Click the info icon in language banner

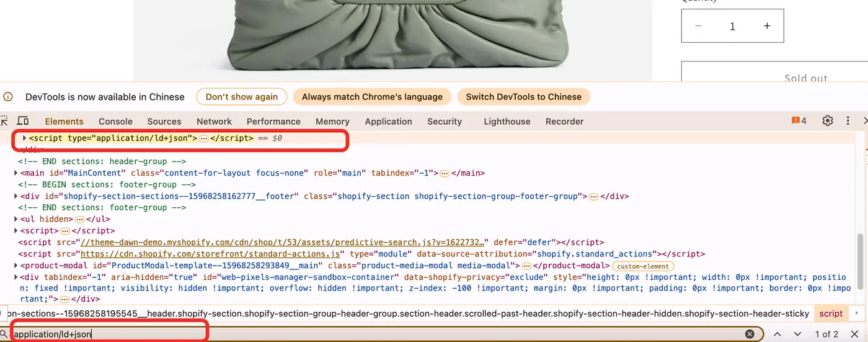point(8,97)
